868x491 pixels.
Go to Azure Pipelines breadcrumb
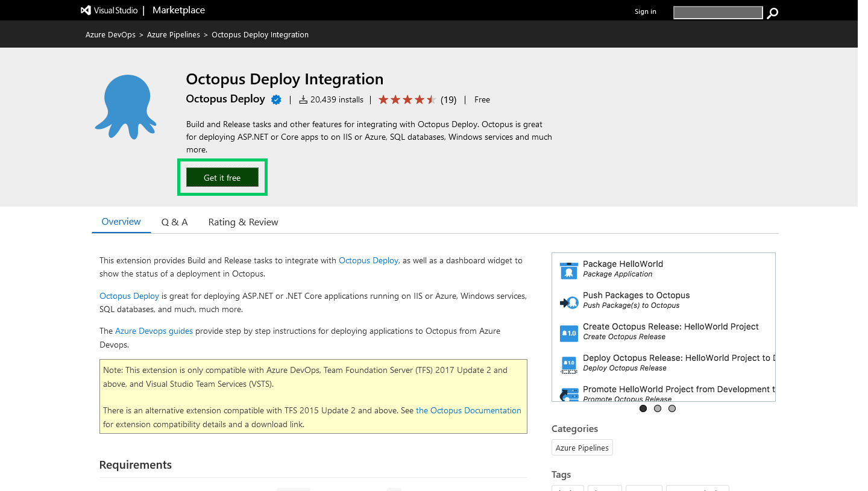(x=174, y=35)
